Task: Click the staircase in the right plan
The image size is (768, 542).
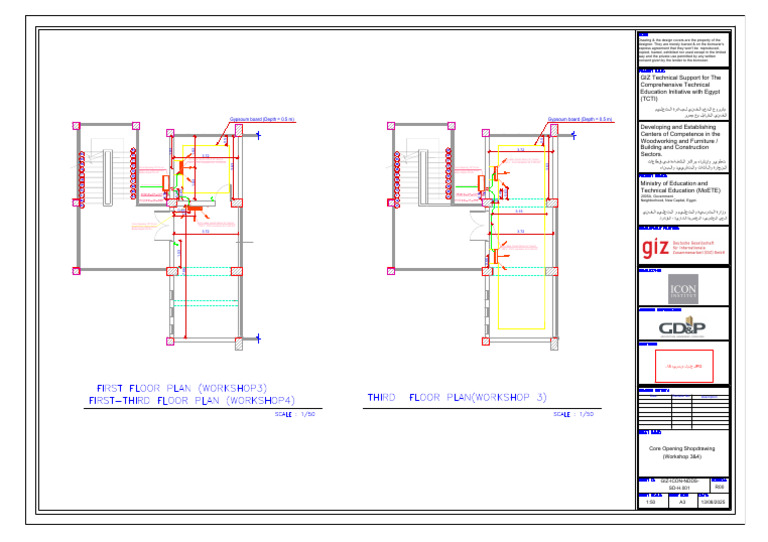Action: click(x=423, y=177)
